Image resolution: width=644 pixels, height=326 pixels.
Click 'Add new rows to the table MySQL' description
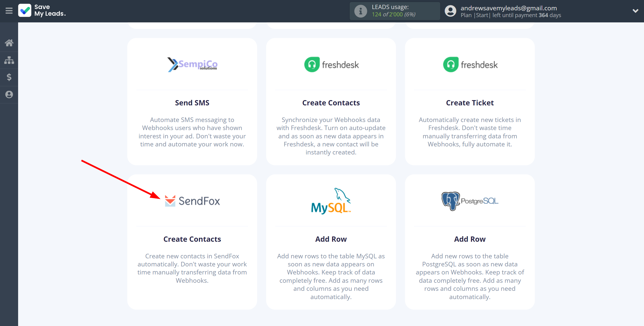pos(331,276)
